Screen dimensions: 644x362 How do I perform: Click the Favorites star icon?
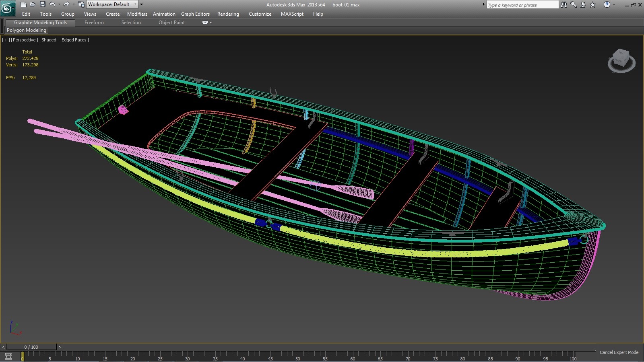click(592, 4)
